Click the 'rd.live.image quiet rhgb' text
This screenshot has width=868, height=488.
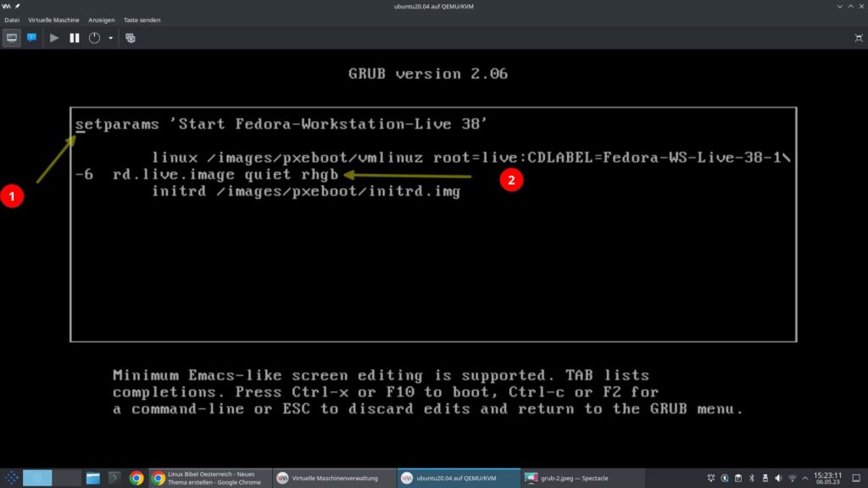[x=225, y=175]
